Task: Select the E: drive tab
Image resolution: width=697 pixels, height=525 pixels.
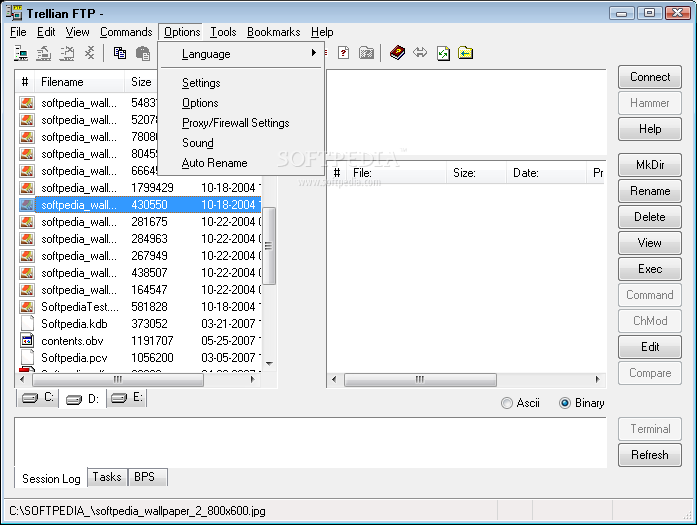Action: click(127, 397)
